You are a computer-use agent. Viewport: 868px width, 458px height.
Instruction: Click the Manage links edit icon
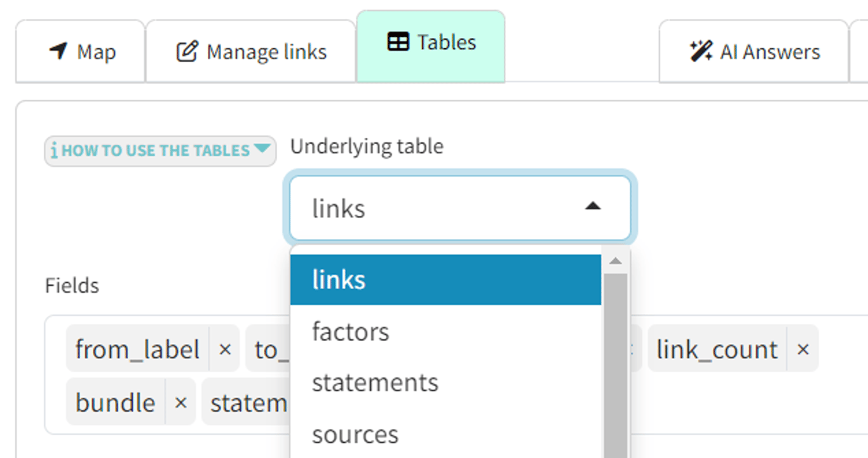[186, 51]
